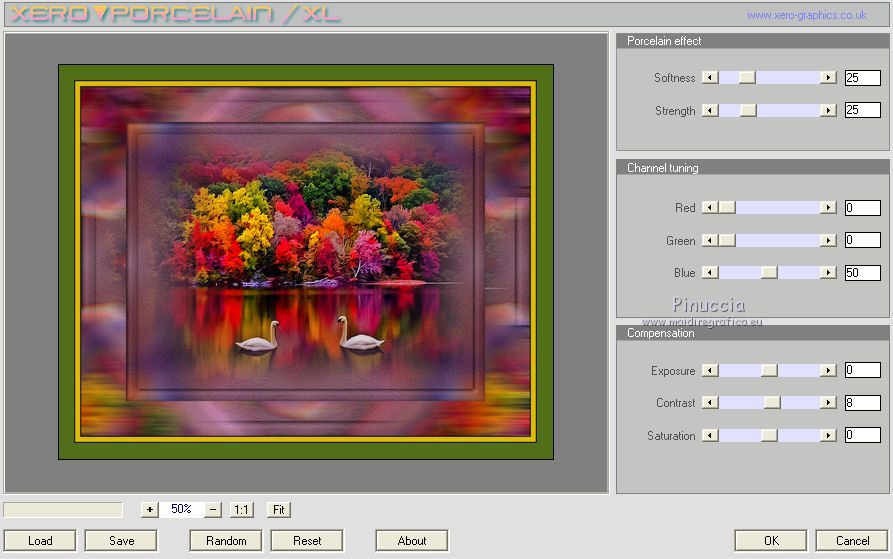Click the Green slider thumb
The width and height of the screenshot is (893, 559).
pos(727,241)
